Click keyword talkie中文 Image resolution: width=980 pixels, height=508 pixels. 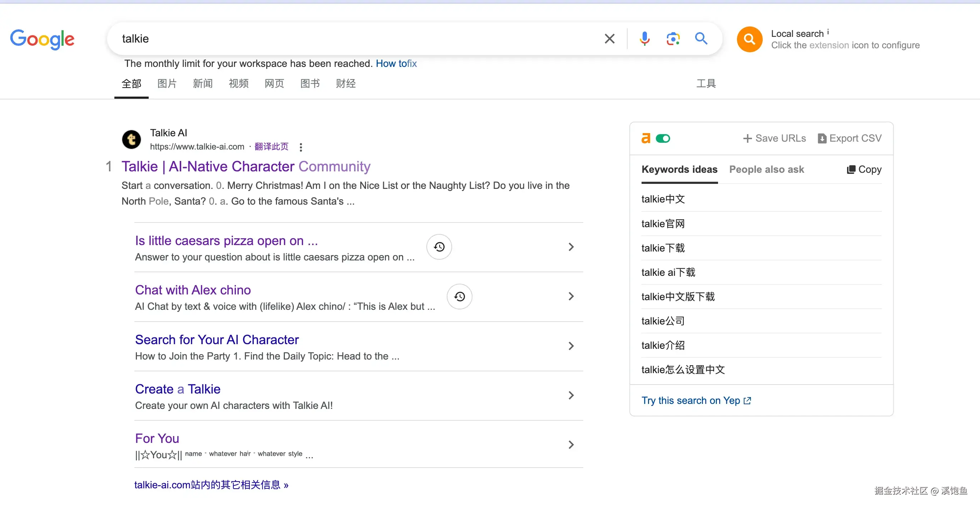[x=663, y=199]
